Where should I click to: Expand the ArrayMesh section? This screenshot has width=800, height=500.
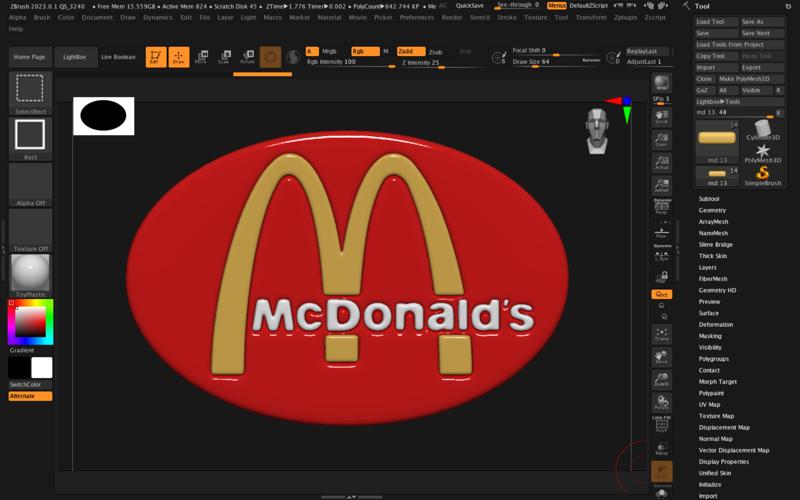[x=713, y=222]
